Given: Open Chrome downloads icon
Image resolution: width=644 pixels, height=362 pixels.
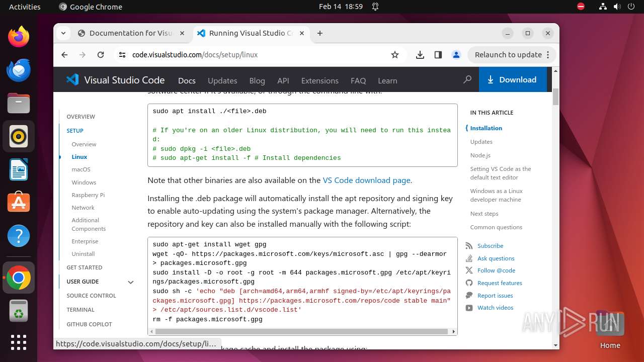Looking at the screenshot, I should click(420, 55).
